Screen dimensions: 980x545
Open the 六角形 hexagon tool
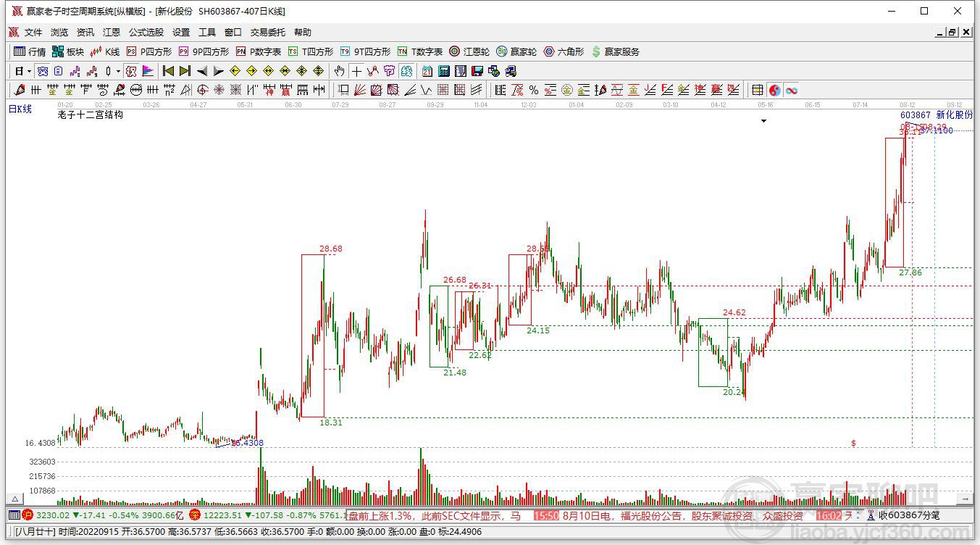point(564,51)
